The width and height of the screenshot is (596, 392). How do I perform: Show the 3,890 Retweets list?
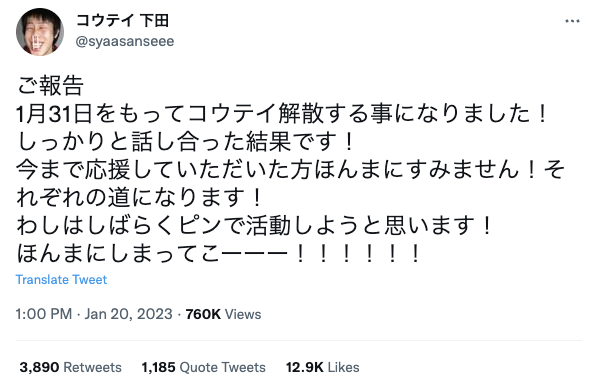pos(71,367)
